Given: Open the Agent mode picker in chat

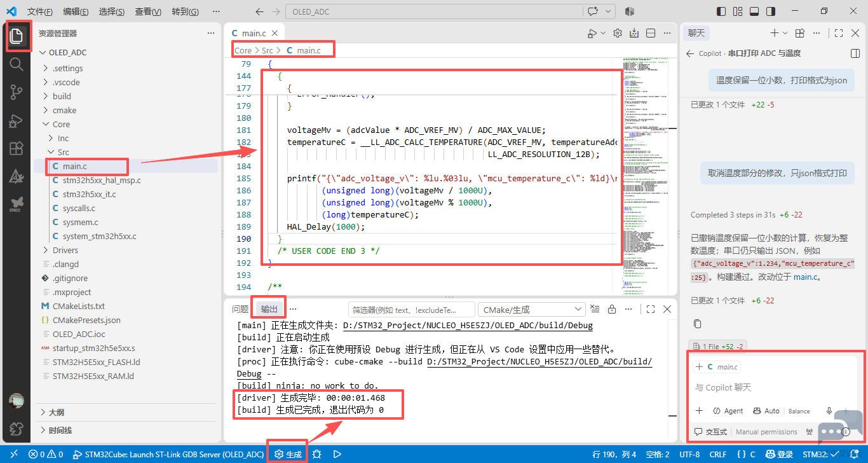Looking at the screenshot, I should pos(728,411).
